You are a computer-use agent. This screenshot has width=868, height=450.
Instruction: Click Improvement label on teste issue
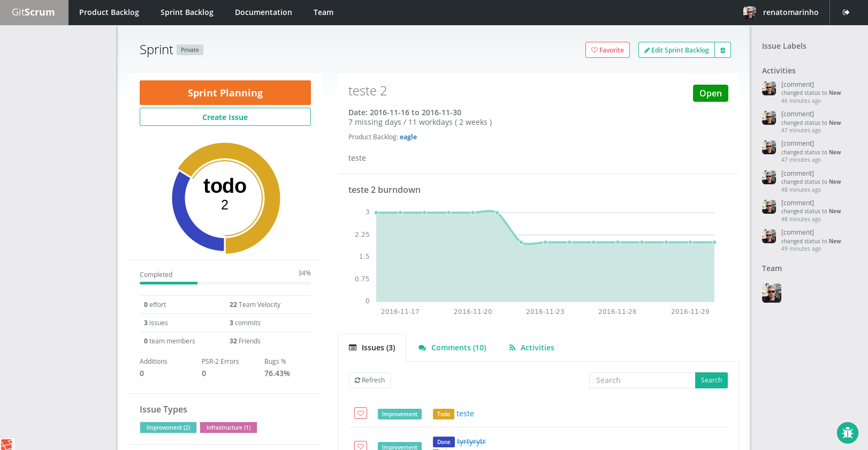(x=400, y=414)
